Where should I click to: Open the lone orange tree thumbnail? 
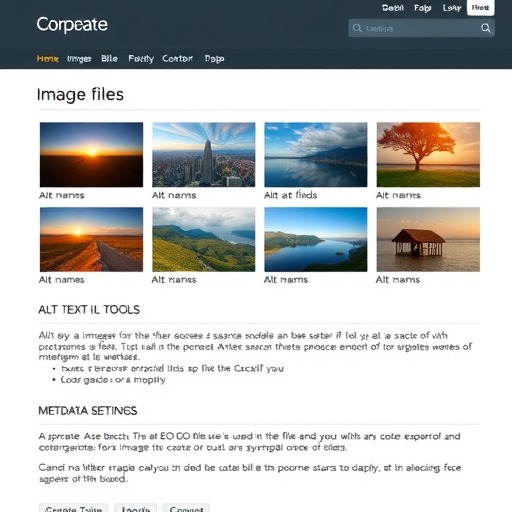tap(428, 154)
